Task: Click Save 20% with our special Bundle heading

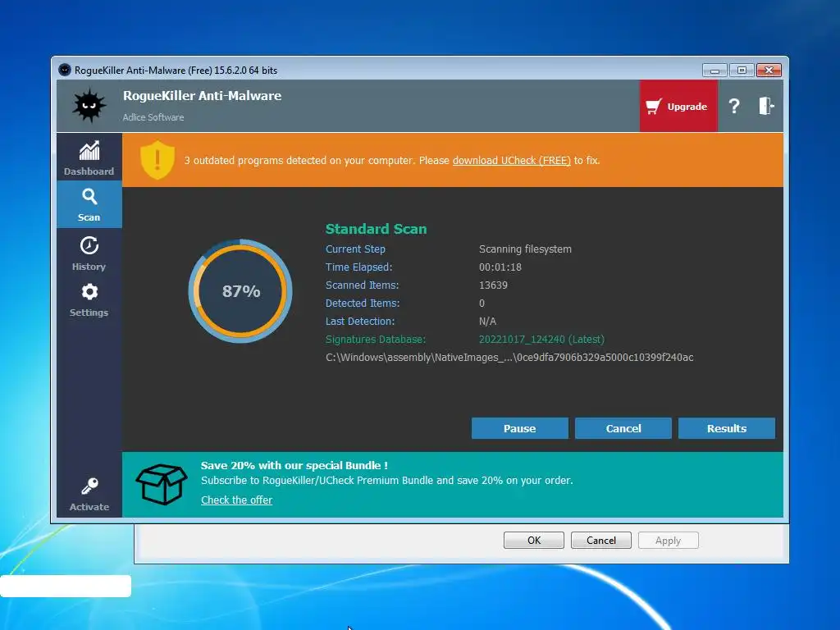Action: [294, 466]
